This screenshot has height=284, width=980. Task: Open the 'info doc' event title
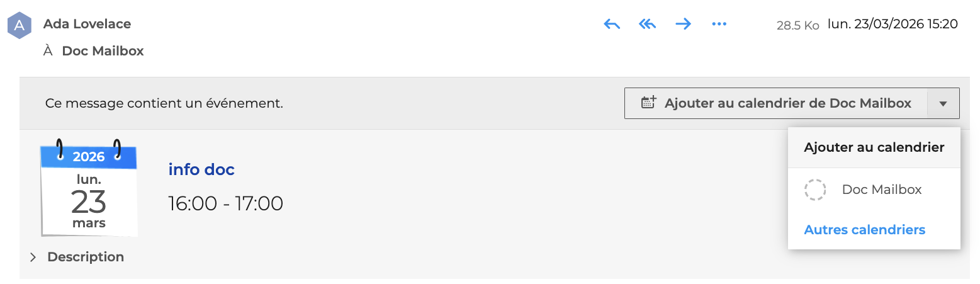tap(201, 169)
